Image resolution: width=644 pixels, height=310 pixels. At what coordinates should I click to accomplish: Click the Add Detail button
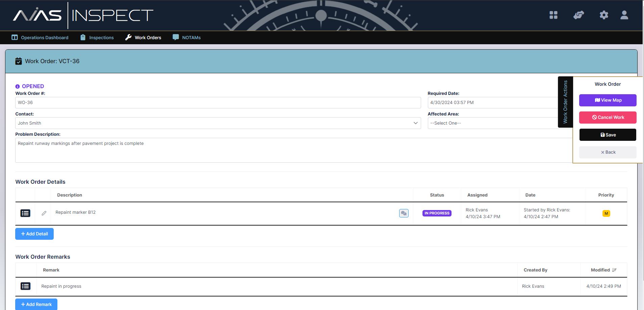[34, 234]
